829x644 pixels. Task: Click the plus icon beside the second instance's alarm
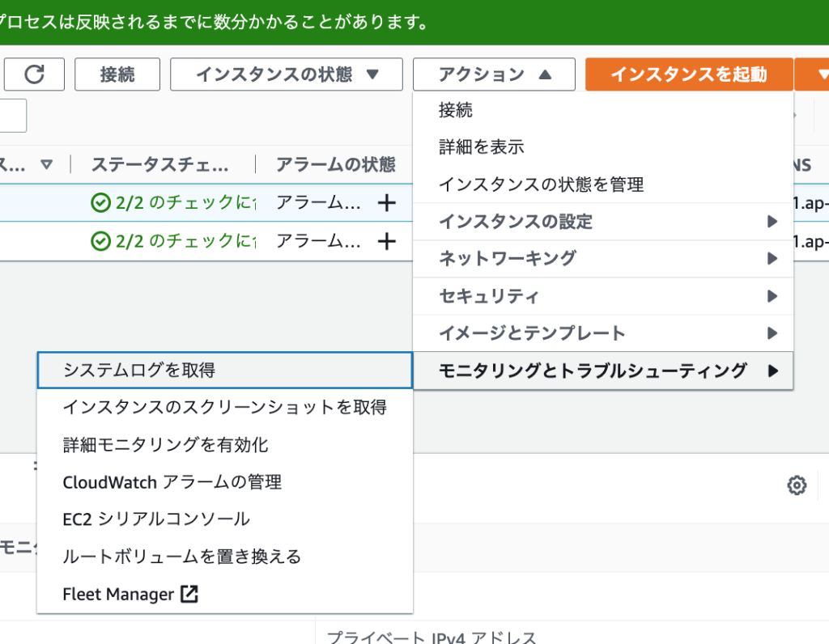[x=387, y=241]
